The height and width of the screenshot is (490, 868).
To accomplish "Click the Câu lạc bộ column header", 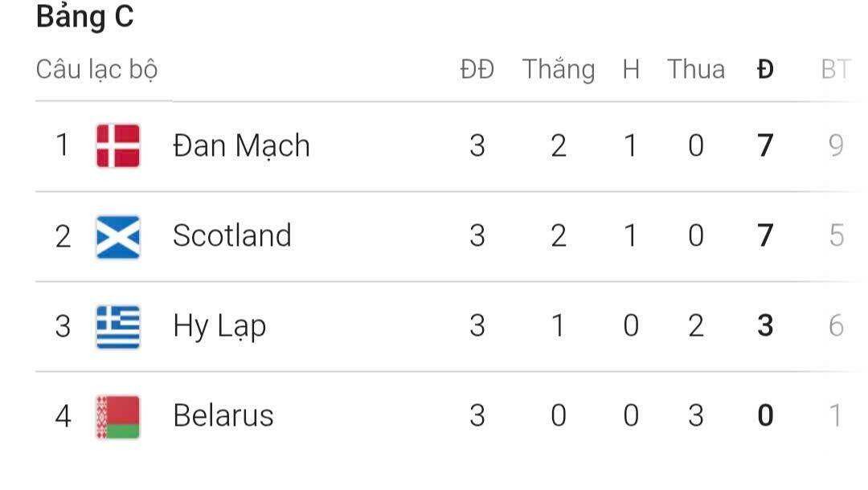I will pyautogui.click(x=96, y=70).
